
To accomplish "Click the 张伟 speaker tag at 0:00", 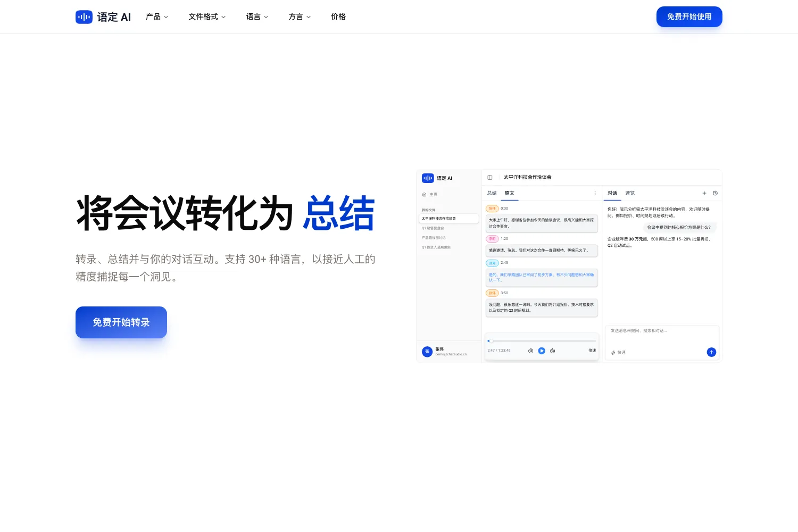I will pyautogui.click(x=492, y=209).
